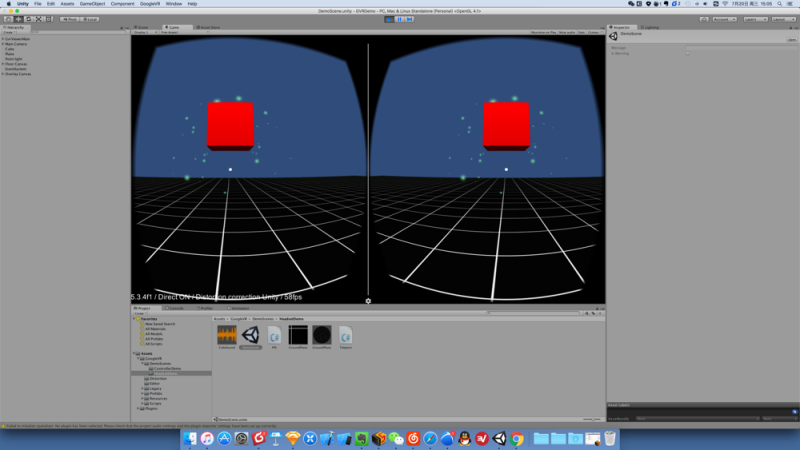Toggle Maximize on Play
This screenshot has height=450, width=800.
point(543,32)
